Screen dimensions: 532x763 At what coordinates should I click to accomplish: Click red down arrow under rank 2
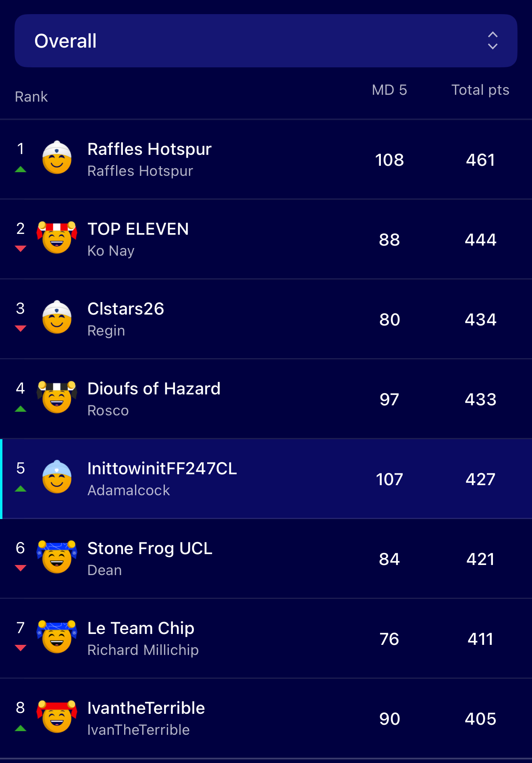tap(21, 249)
